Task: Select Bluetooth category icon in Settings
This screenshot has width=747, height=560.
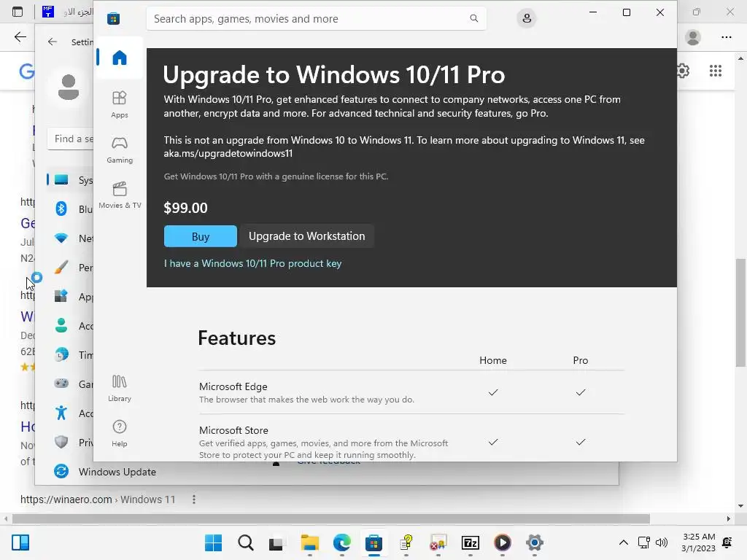Action: [61, 209]
